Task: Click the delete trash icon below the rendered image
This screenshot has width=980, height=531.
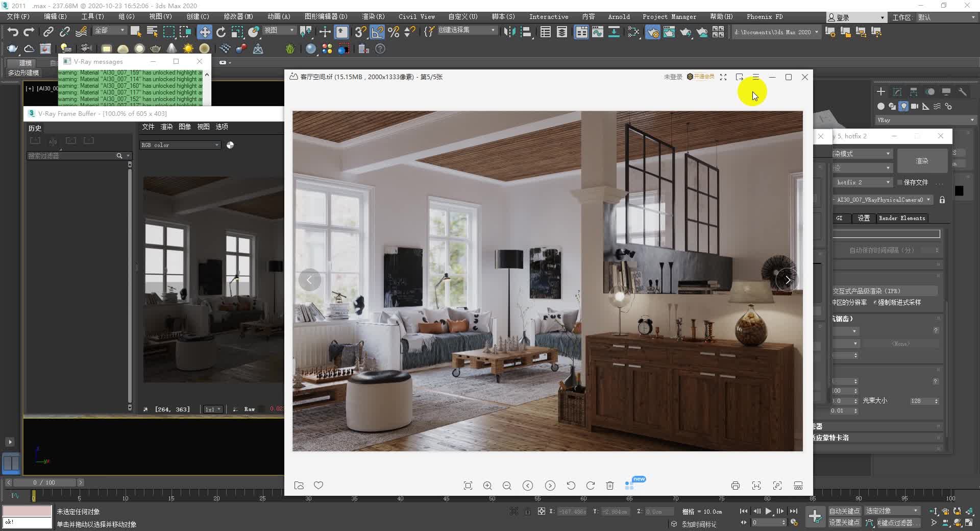Action: coord(610,486)
